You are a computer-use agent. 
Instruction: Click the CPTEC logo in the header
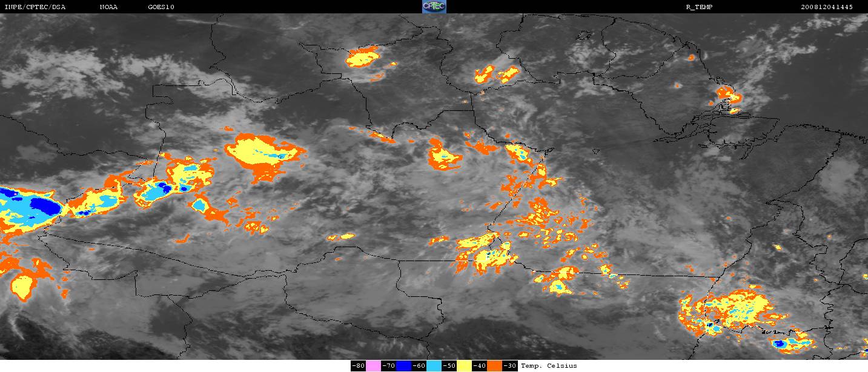(x=434, y=7)
